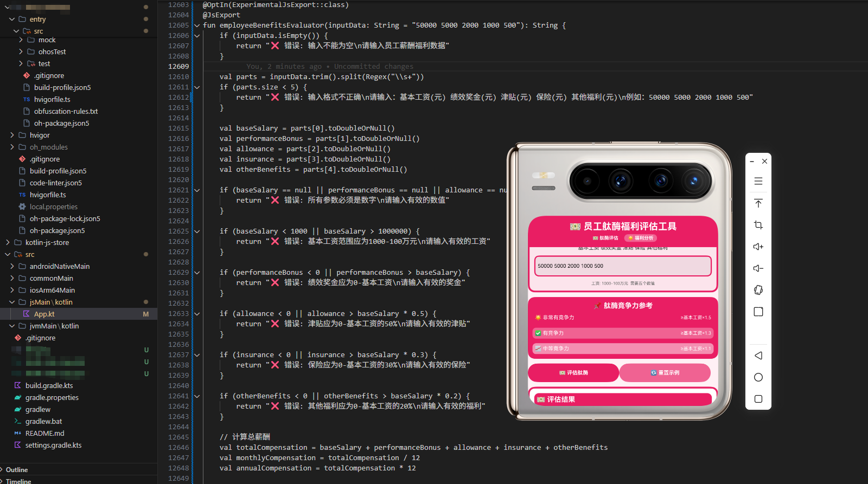The image size is (868, 484).
Task: Click the gear icon of local.properties
Action: [22, 206]
